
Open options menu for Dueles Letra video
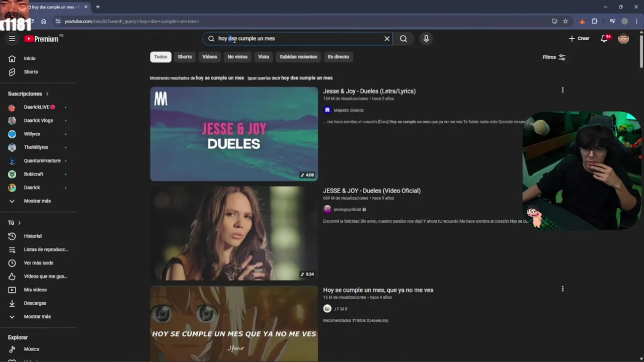562,90
